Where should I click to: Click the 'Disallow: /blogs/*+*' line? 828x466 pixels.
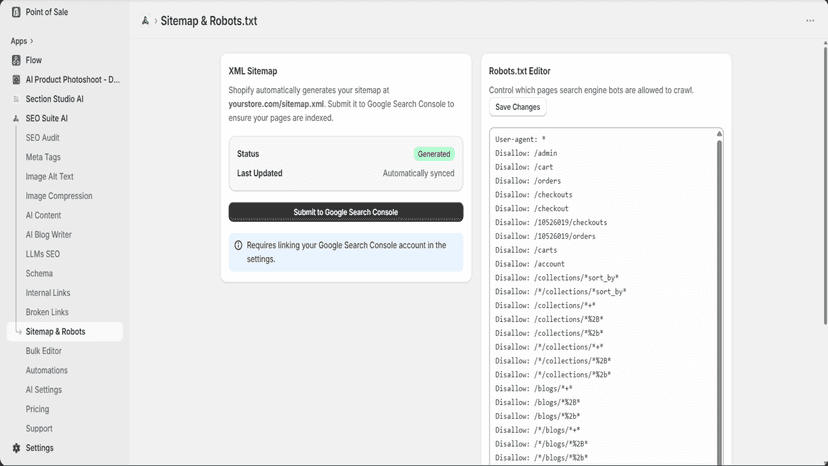click(x=534, y=388)
